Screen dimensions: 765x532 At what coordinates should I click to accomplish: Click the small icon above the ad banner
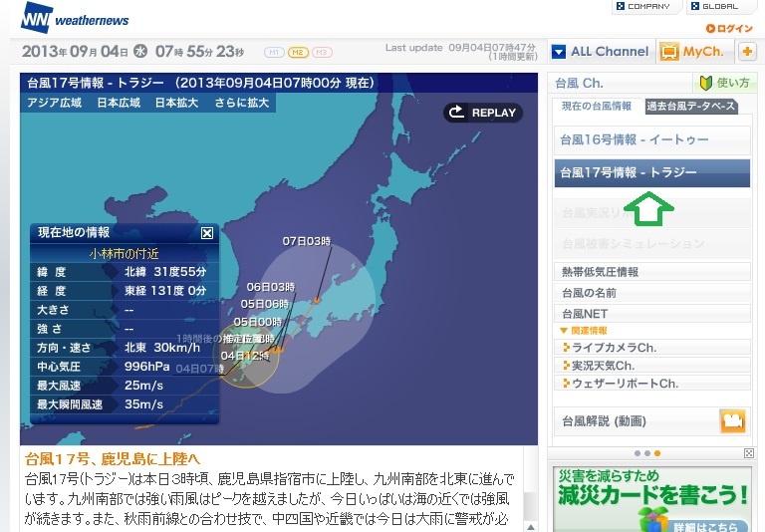pos(748,453)
